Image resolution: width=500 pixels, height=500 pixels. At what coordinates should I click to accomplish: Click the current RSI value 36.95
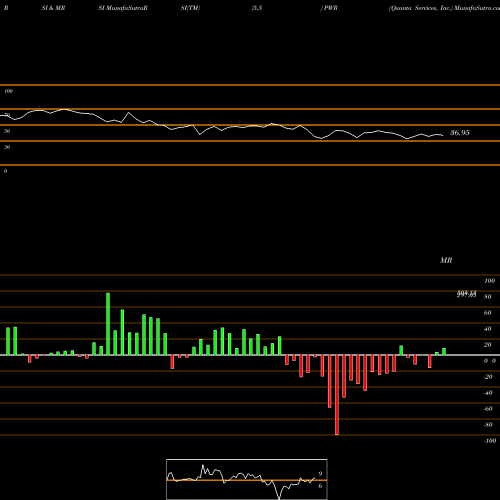coord(460,133)
